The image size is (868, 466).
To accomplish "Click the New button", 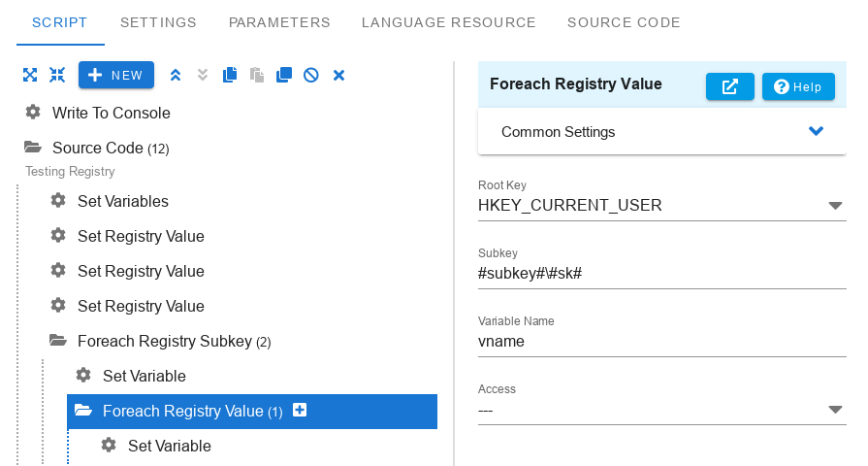I will [116, 75].
